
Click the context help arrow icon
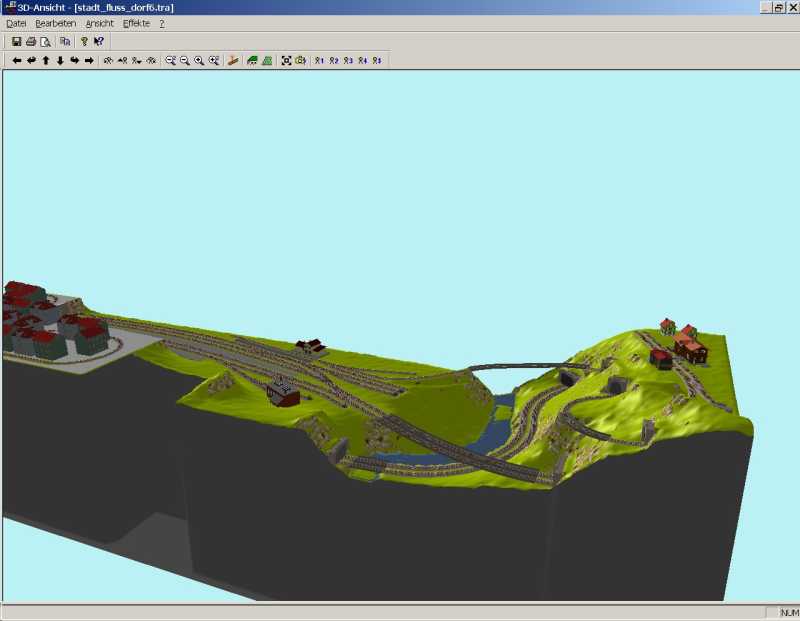pos(99,42)
